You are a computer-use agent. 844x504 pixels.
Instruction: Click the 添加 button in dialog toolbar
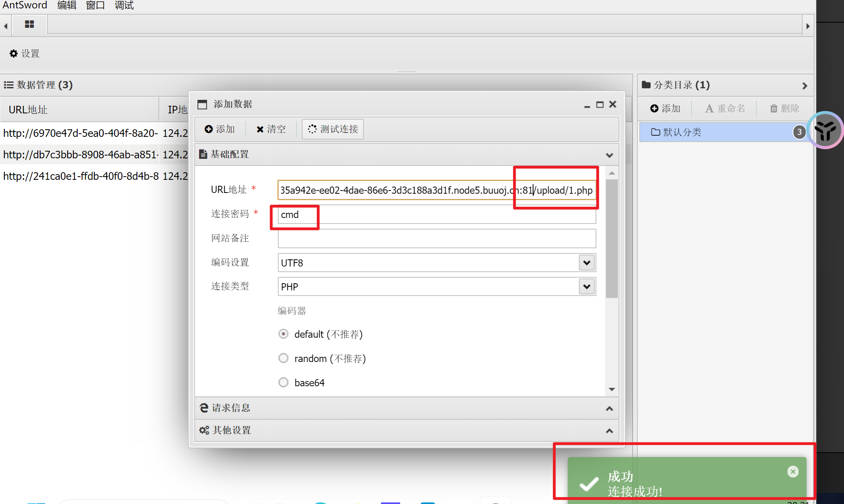220,129
